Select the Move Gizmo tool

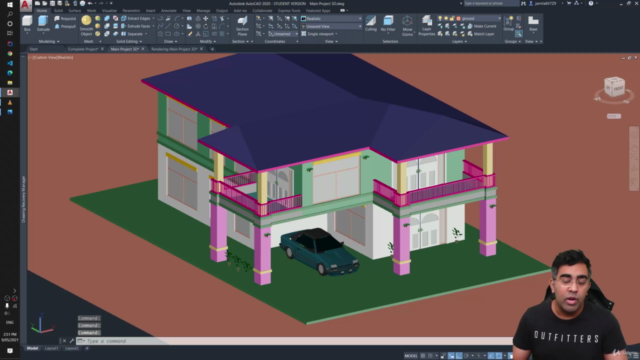(407, 26)
